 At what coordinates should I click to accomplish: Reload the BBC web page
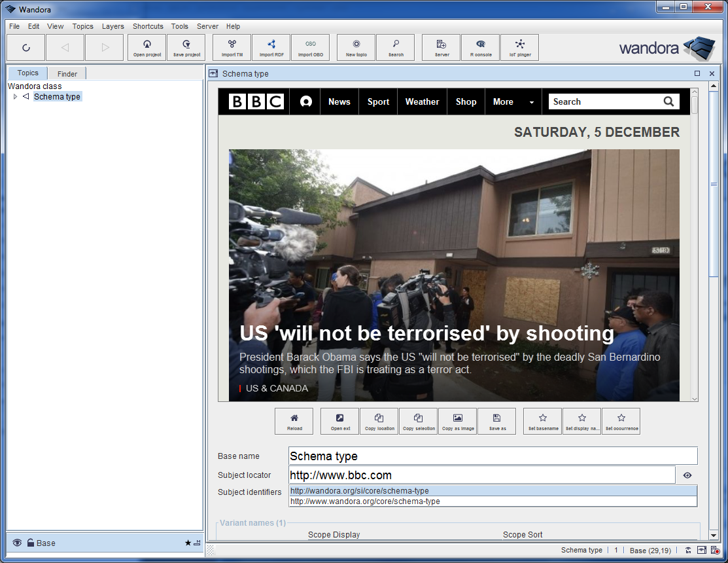294,421
